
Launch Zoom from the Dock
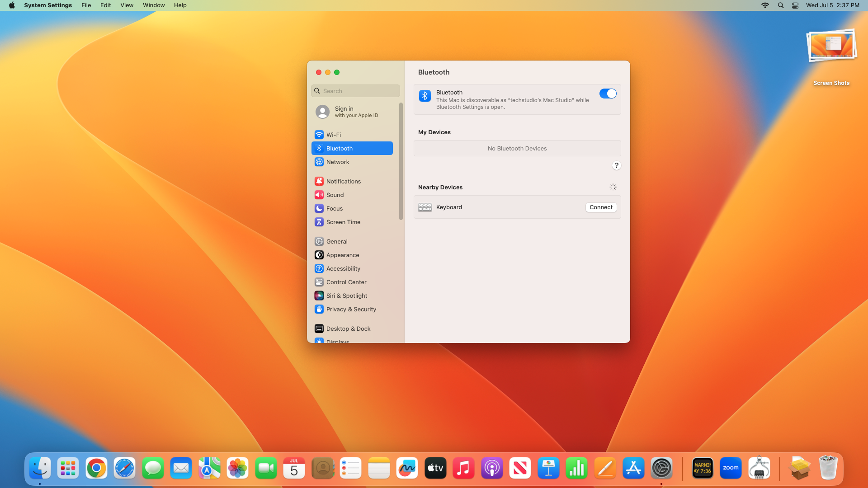(x=731, y=468)
